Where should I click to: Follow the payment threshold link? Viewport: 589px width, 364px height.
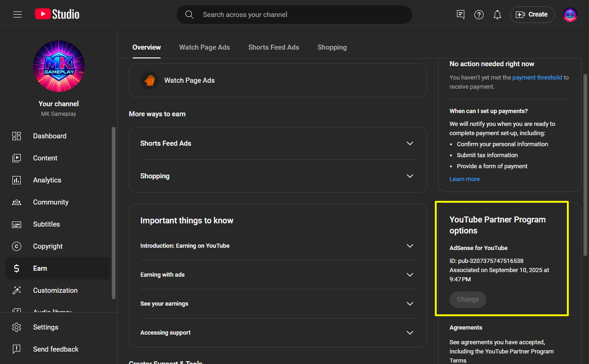[537, 78]
